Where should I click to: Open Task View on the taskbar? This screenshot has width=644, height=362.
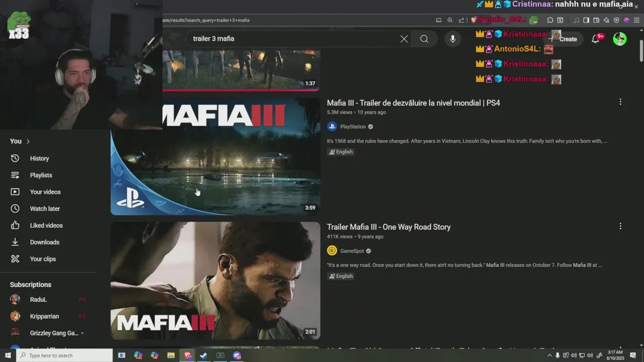click(x=122, y=355)
